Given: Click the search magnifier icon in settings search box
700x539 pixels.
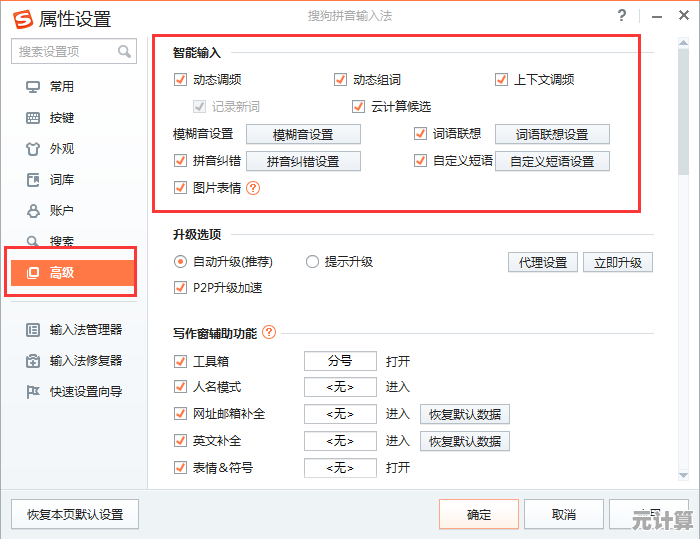Looking at the screenshot, I should (x=125, y=51).
